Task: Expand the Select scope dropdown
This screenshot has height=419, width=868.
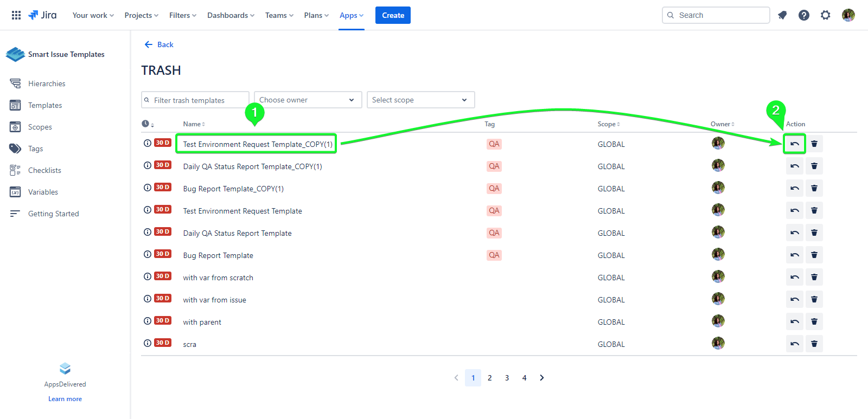Action: coord(420,100)
